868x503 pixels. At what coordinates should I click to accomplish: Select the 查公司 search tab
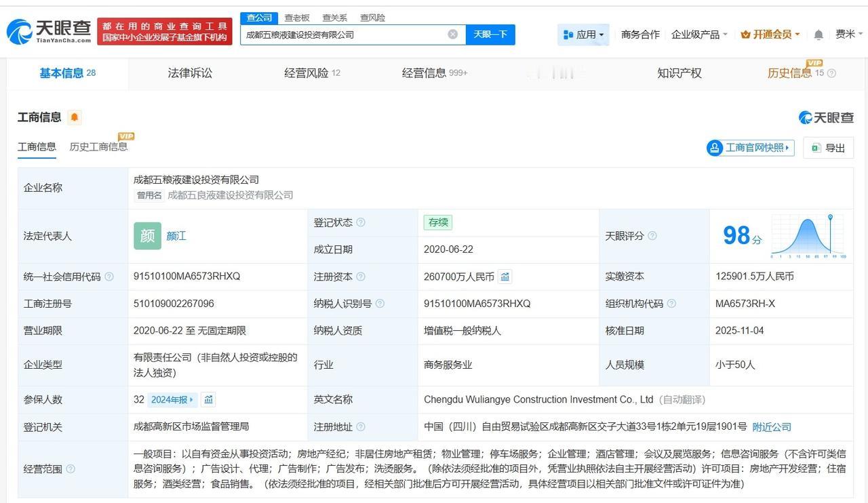(259, 18)
